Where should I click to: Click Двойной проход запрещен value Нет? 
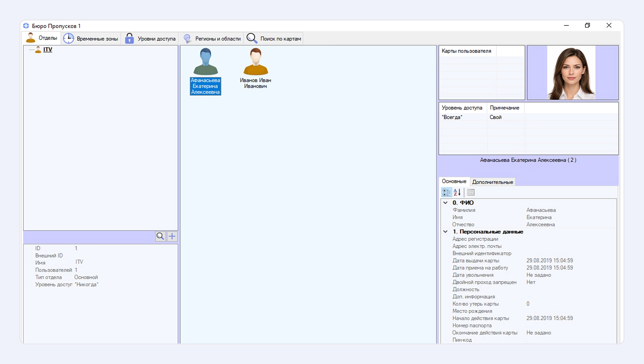pos(531,282)
